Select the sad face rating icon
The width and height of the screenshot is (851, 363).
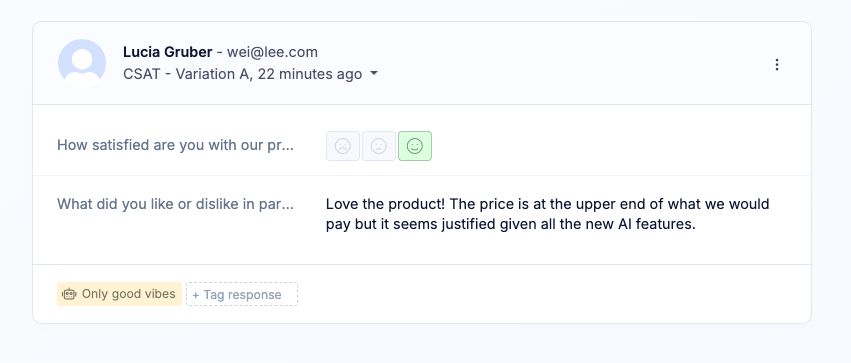[x=343, y=146]
